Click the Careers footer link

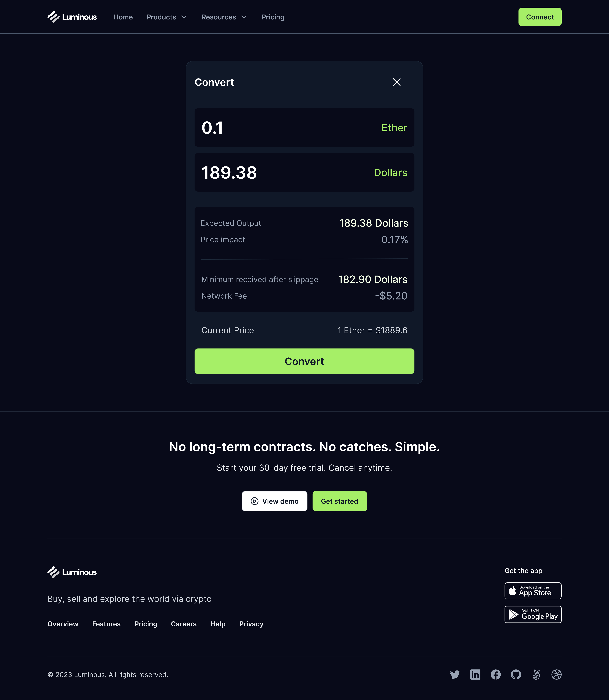184,624
